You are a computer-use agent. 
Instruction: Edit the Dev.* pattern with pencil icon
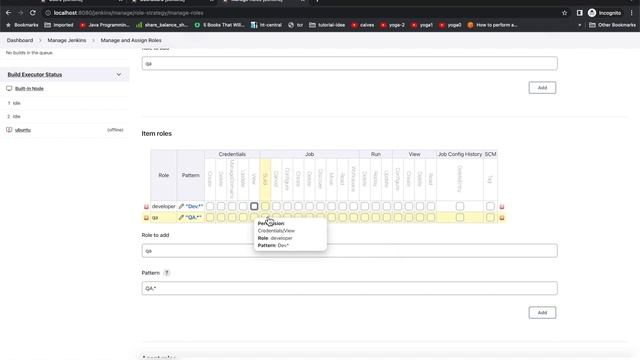pos(181,207)
